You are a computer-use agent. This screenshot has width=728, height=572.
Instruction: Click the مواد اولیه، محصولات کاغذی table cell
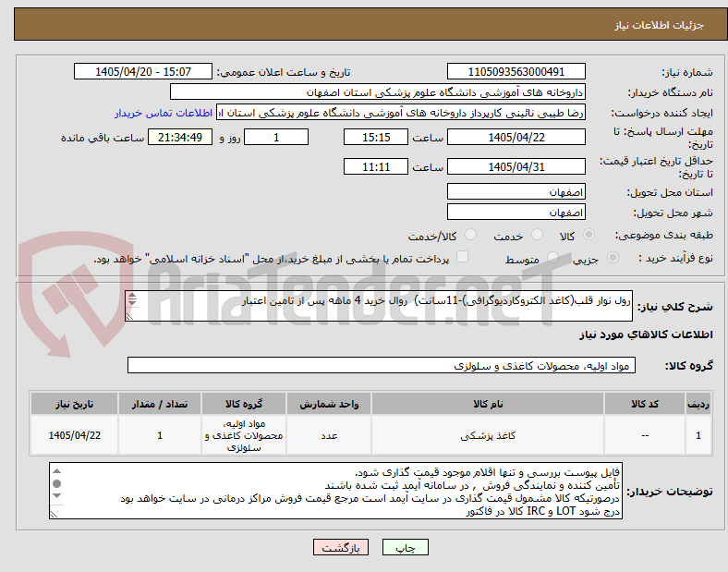pos(244,435)
